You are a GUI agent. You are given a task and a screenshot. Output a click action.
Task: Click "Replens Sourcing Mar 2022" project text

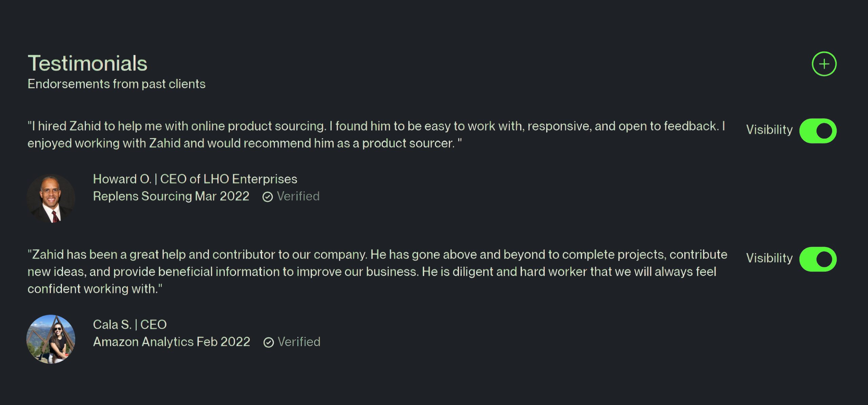tap(171, 196)
